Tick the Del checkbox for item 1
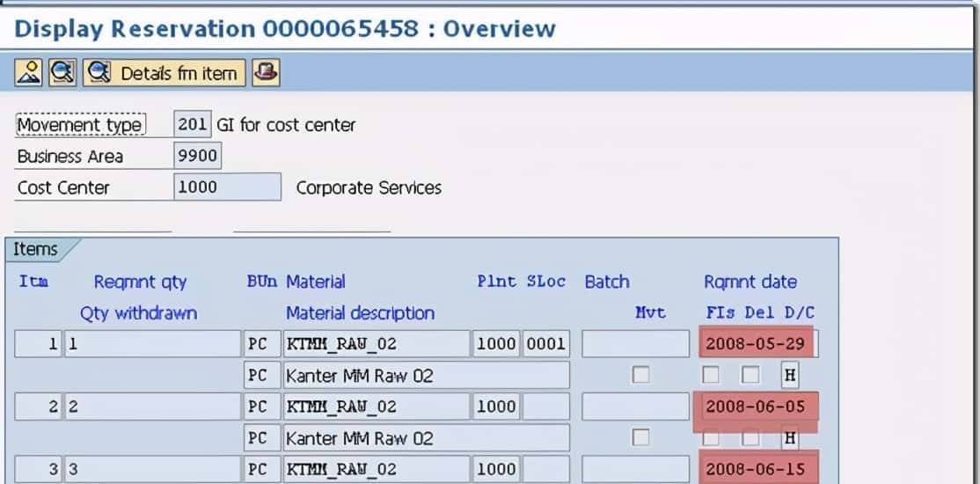 (x=750, y=375)
